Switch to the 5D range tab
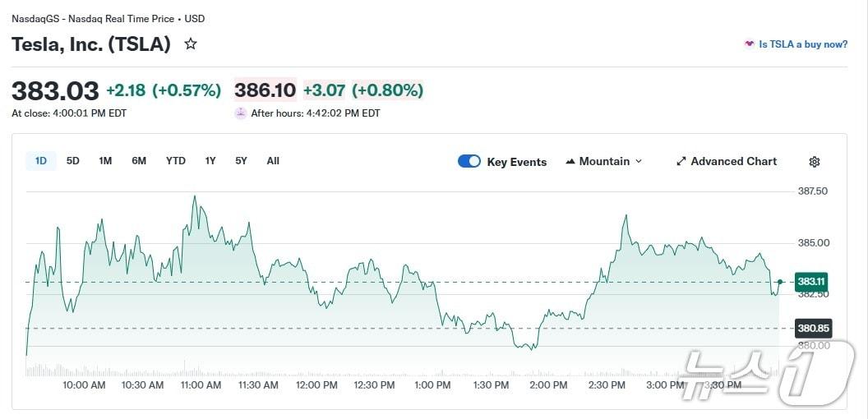The image size is (868, 419). tap(73, 161)
